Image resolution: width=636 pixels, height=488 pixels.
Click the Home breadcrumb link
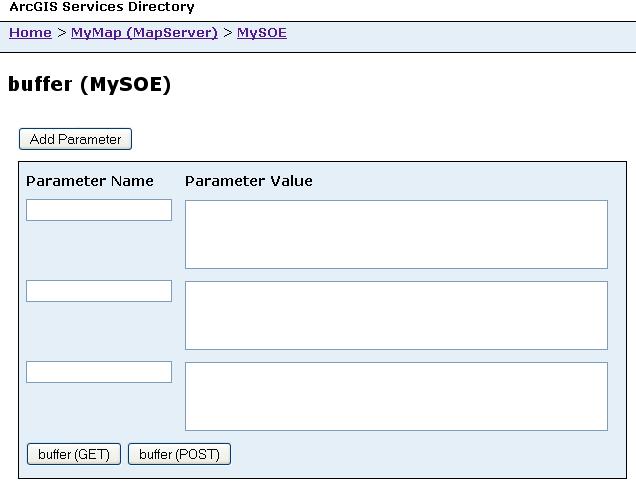click(x=30, y=33)
